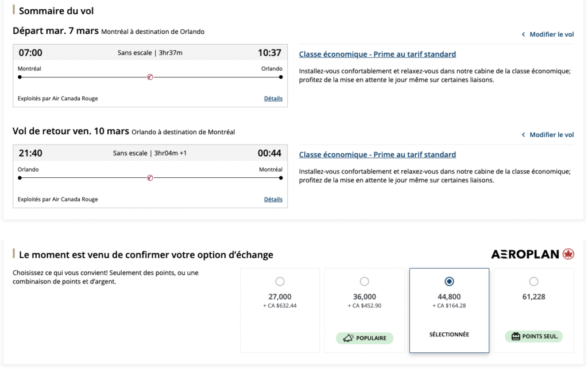The width and height of the screenshot is (588, 369).
Task: Click the megaphone icon in Populaire badge
Action: (x=348, y=337)
